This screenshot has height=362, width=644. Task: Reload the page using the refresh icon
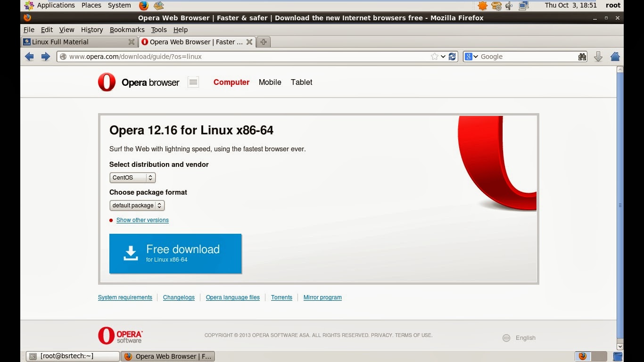[452, 57]
